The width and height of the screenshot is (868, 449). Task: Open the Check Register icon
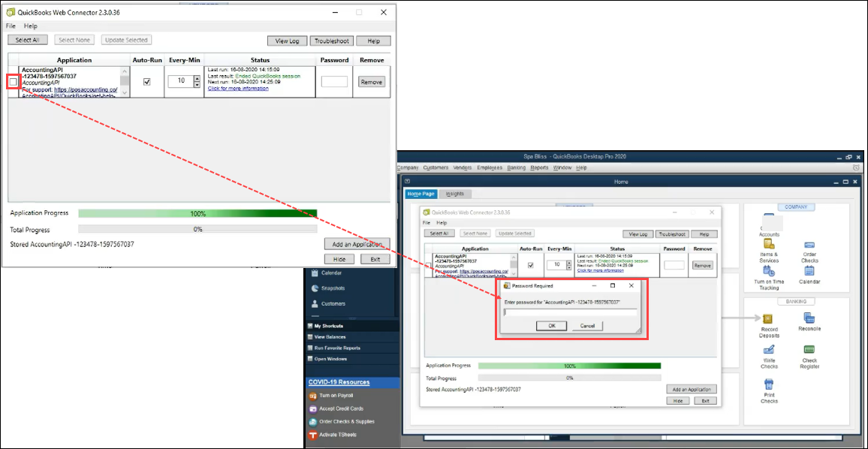[x=809, y=350]
